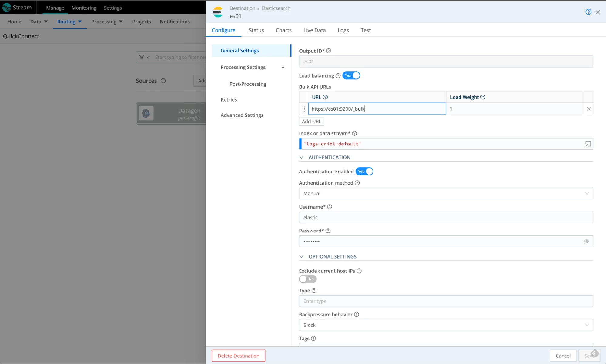Click the Delete Destination button
The height and width of the screenshot is (364, 606).
(x=238, y=356)
